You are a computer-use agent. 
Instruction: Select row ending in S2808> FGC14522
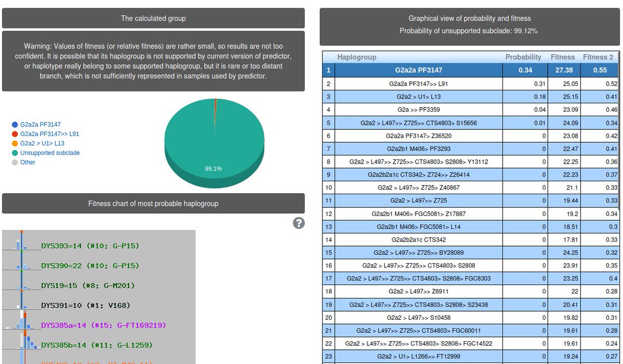[x=471, y=343]
